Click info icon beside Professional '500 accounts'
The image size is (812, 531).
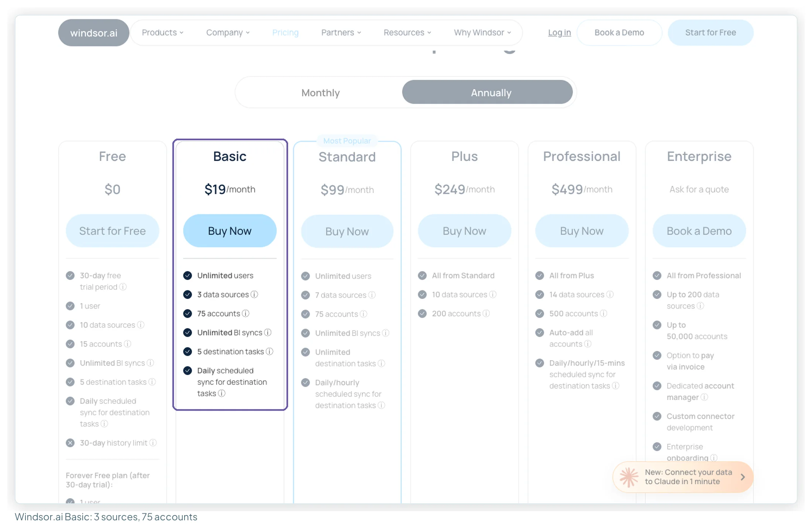point(603,313)
